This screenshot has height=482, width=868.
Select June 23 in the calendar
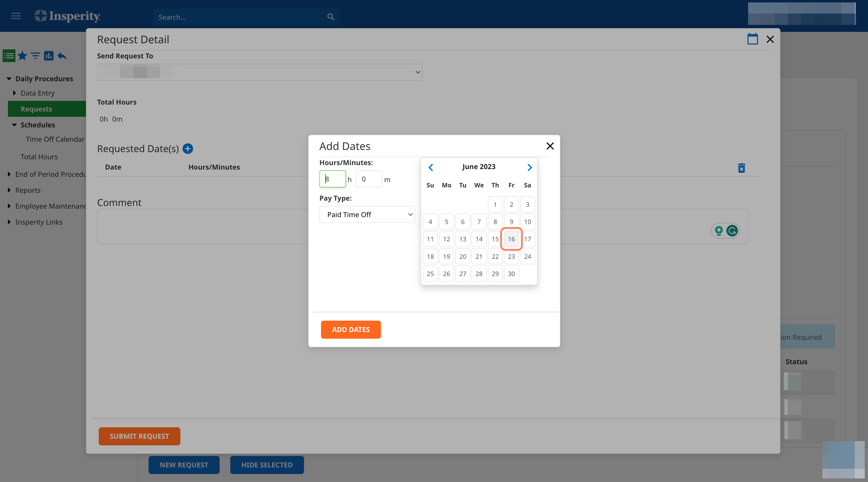point(511,256)
